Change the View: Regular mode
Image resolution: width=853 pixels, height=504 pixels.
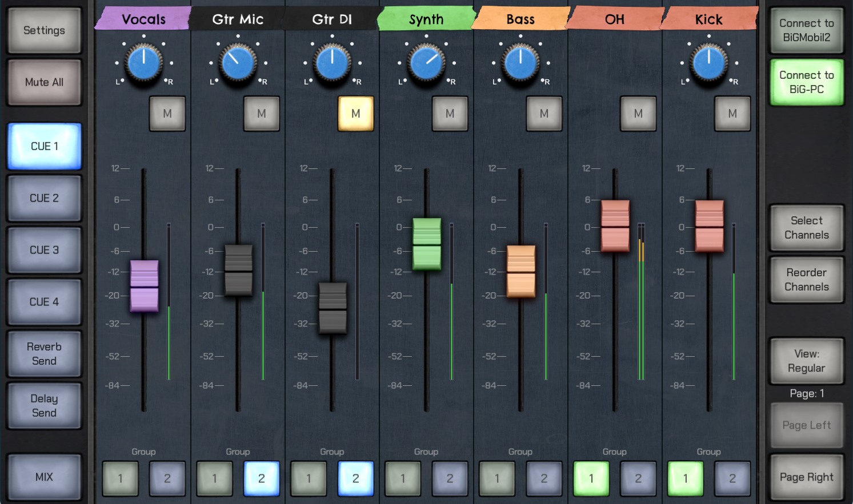pyautogui.click(x=806, y=361)
